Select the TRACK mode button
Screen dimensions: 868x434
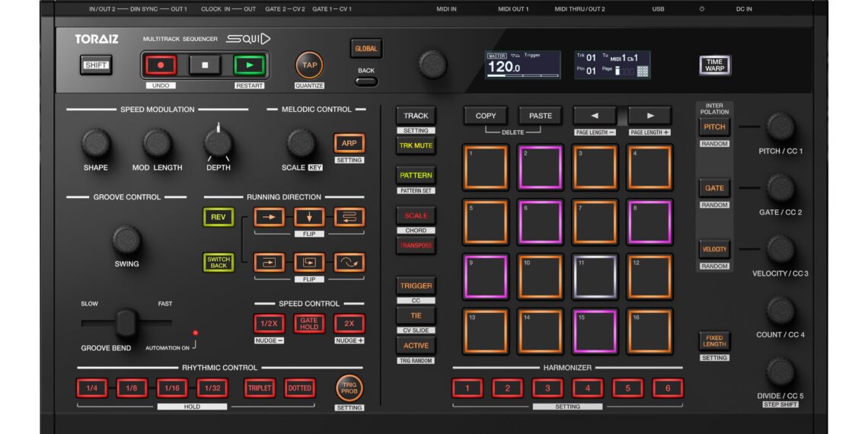416,116
